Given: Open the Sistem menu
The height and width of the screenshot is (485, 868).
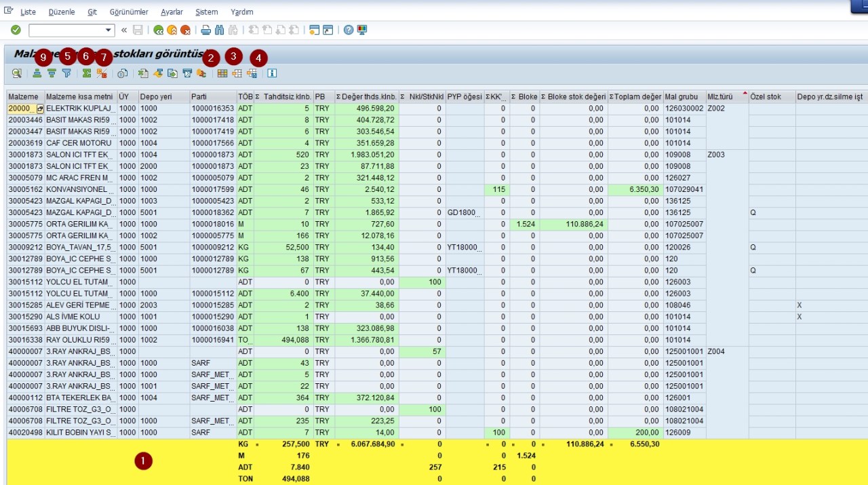Looking at the screenshot, I should coord(207,12).
